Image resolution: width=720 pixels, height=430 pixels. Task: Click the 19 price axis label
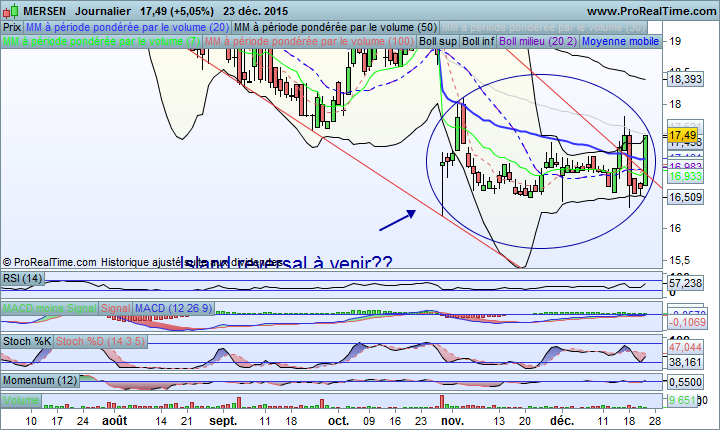pos(675,41)
